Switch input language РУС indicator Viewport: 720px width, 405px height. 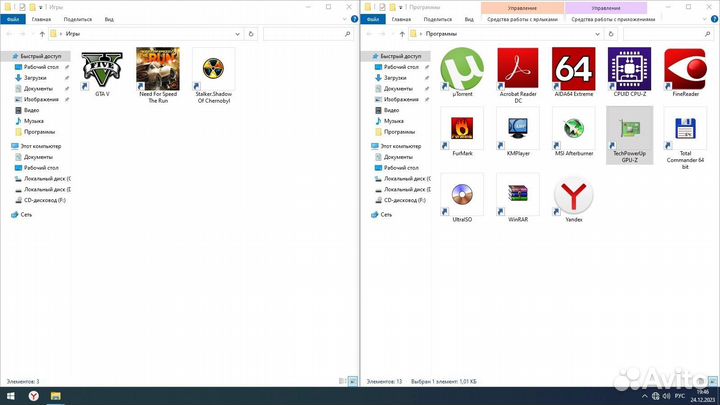click(680, 396)
